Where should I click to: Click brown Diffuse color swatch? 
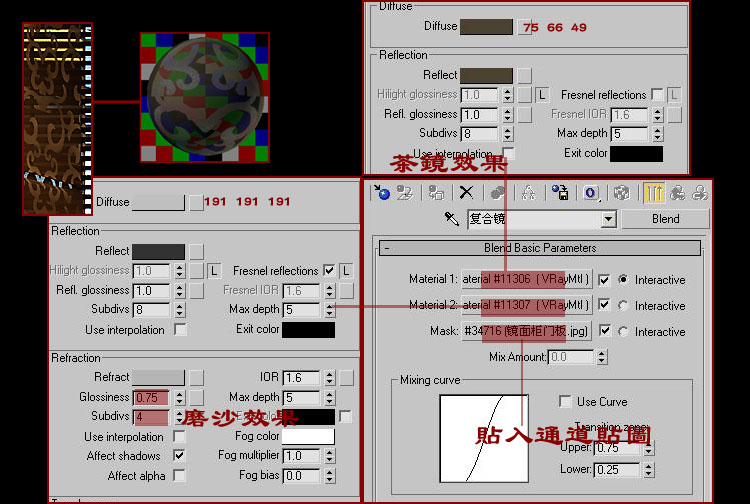[x=486, y=27]
